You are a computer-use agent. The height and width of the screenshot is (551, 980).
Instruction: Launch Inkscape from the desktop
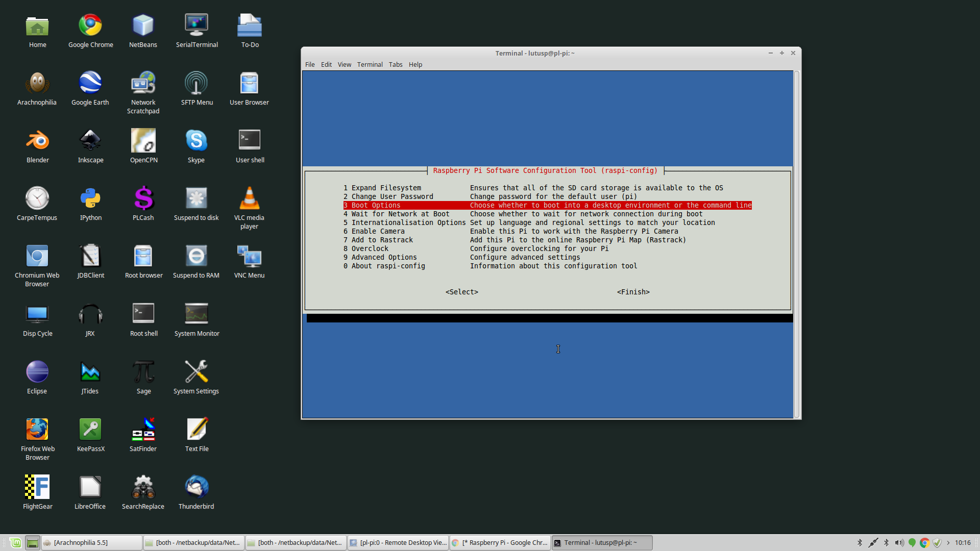click(x=90, y=141)
